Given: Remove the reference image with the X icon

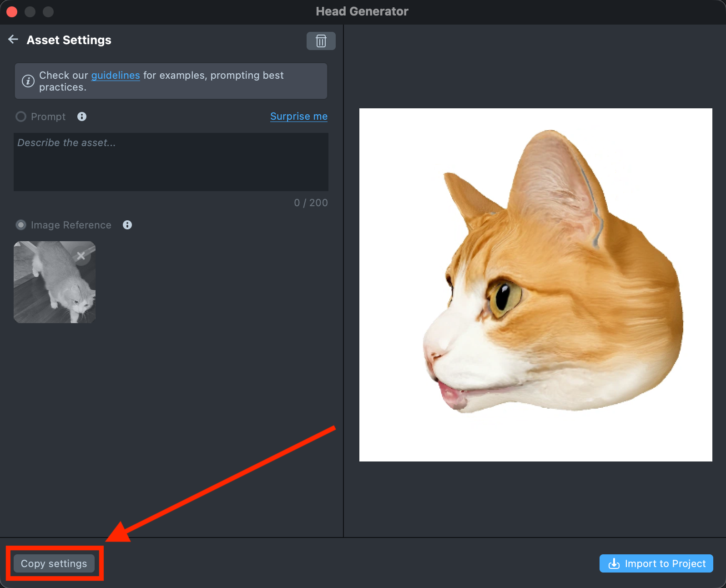Looking at the screenshot, I should [x=81, y=256].
